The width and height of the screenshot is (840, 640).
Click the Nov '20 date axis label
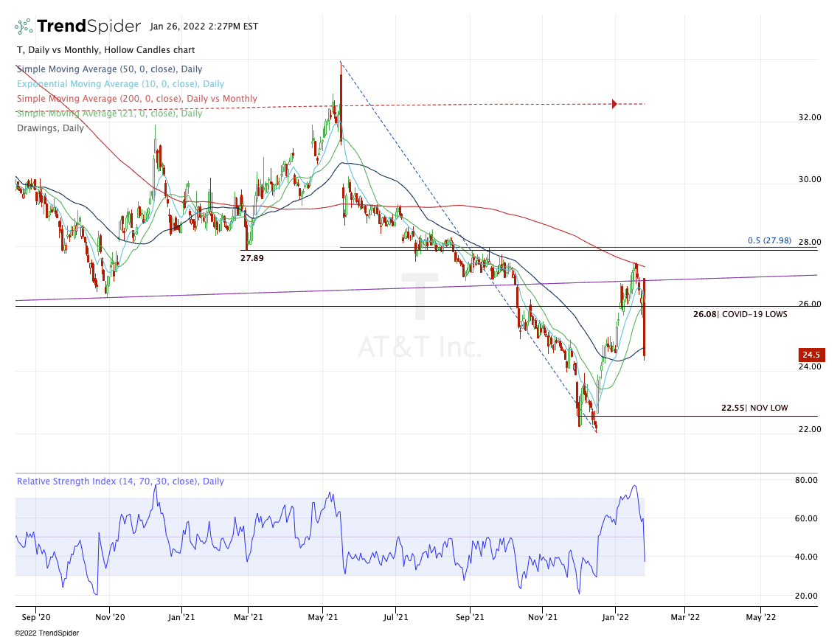110,617
